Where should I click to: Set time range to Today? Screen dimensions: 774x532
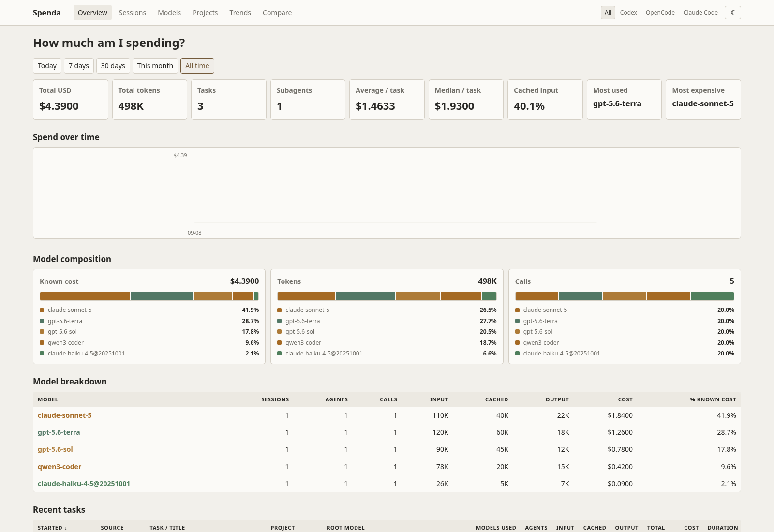47,66
